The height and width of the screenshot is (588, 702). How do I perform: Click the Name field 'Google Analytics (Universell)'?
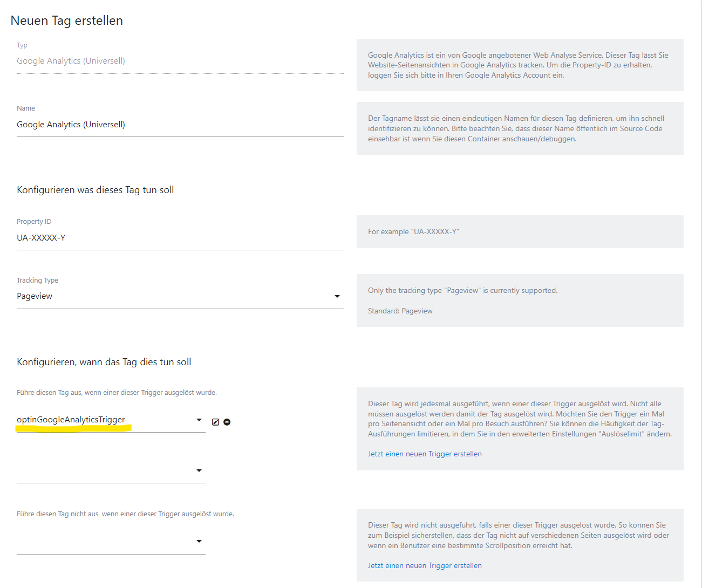point(180,125)
